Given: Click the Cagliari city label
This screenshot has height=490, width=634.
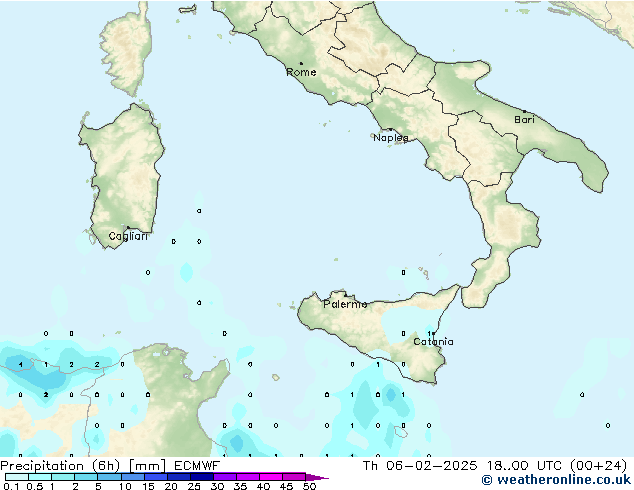Looking at the screenshot, I should click(x=128, y=236).
